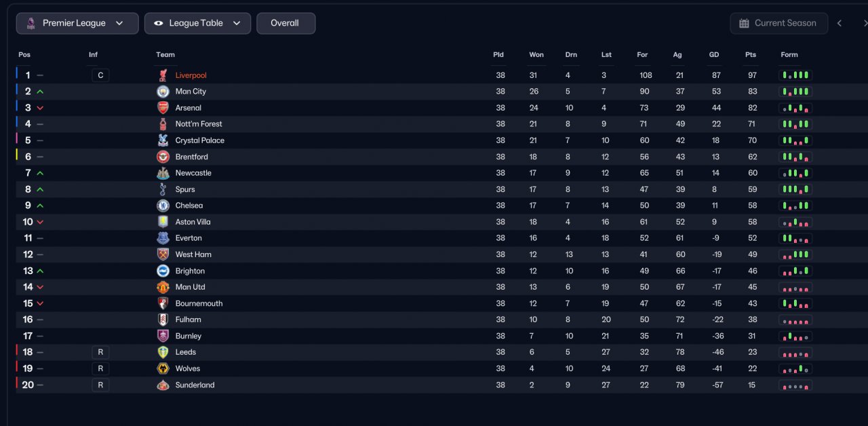Go to the previous season arrow

tap(840, 23)
